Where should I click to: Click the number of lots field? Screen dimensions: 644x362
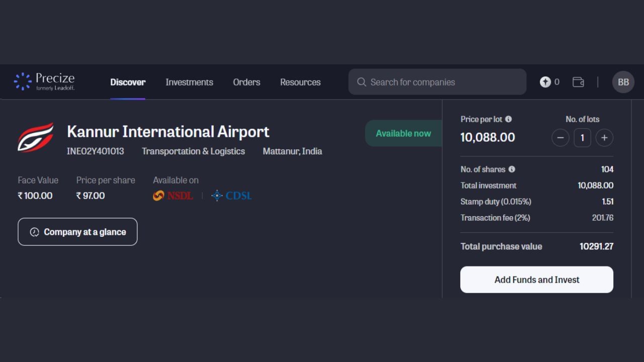tap(582, 138)
